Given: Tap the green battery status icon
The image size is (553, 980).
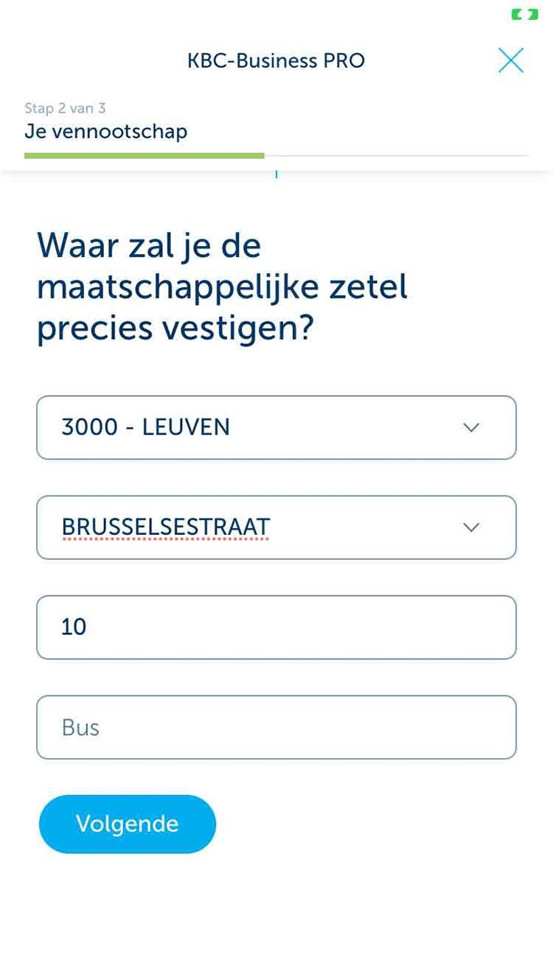Looking at the screenshot, I should coord(524,14).
